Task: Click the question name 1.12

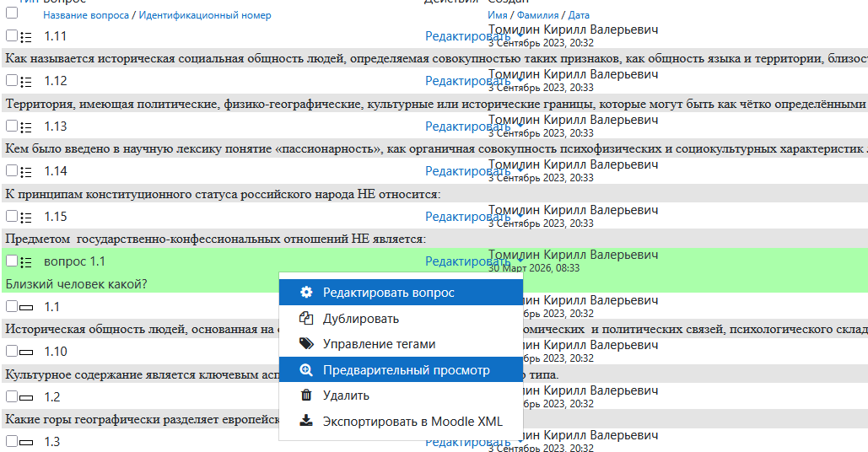Action: pyautogui.click(x=56, y=81)
